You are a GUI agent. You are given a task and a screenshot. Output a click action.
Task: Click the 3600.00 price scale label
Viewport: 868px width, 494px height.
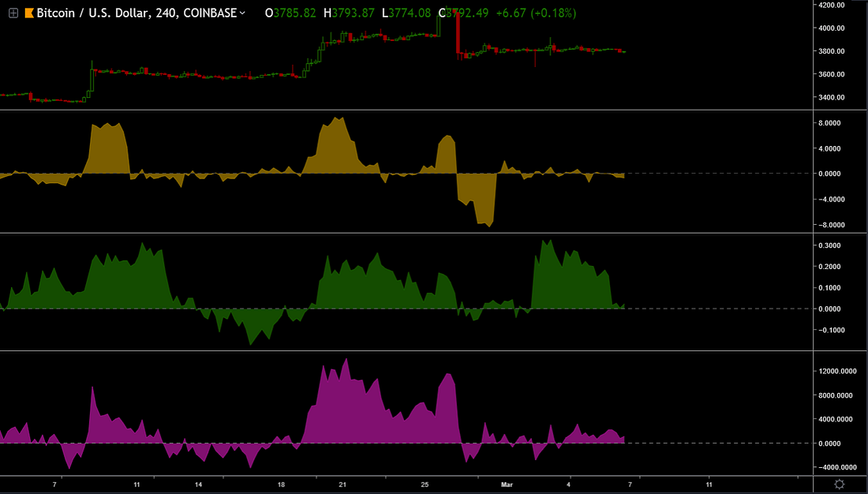831,74
